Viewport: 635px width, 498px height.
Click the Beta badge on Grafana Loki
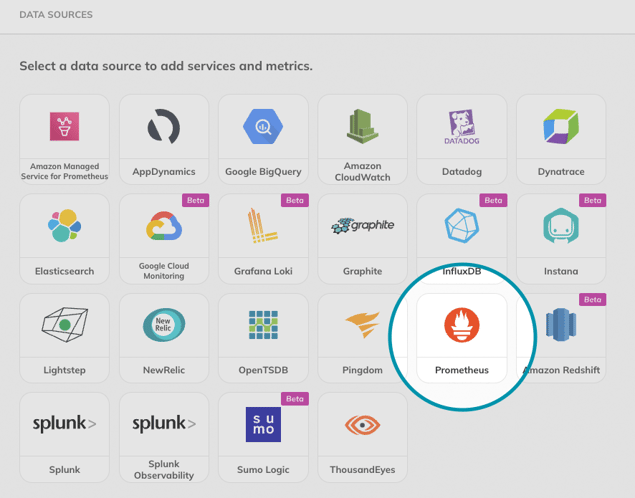295,200
